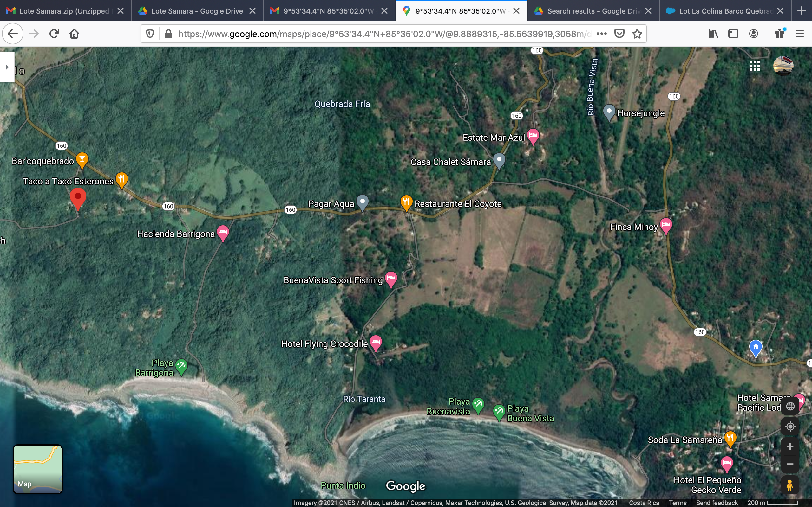Click the Send feedback link

tap(717, 503)
